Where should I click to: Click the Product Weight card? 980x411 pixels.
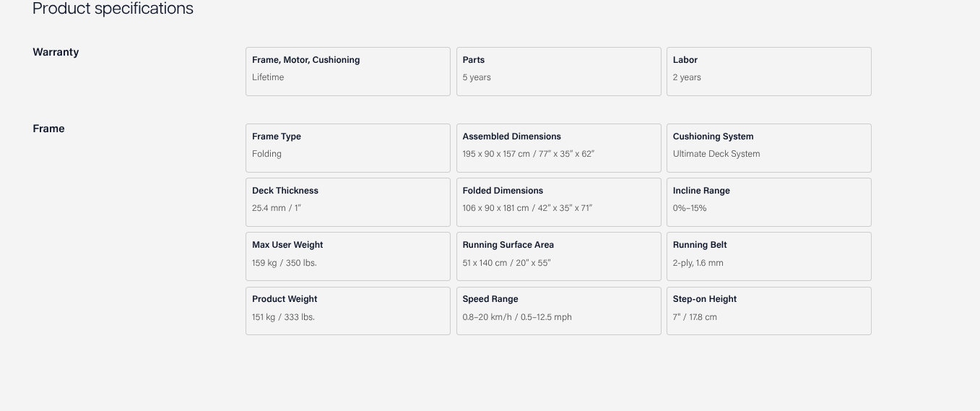[347, 311]
